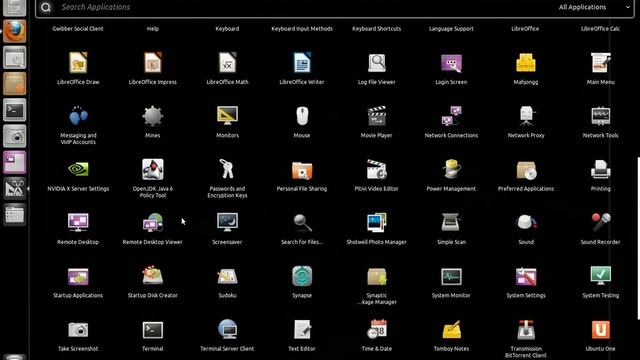Open Time & Date settings
This screenshot has width=640, height=360.
coord(377,329)
